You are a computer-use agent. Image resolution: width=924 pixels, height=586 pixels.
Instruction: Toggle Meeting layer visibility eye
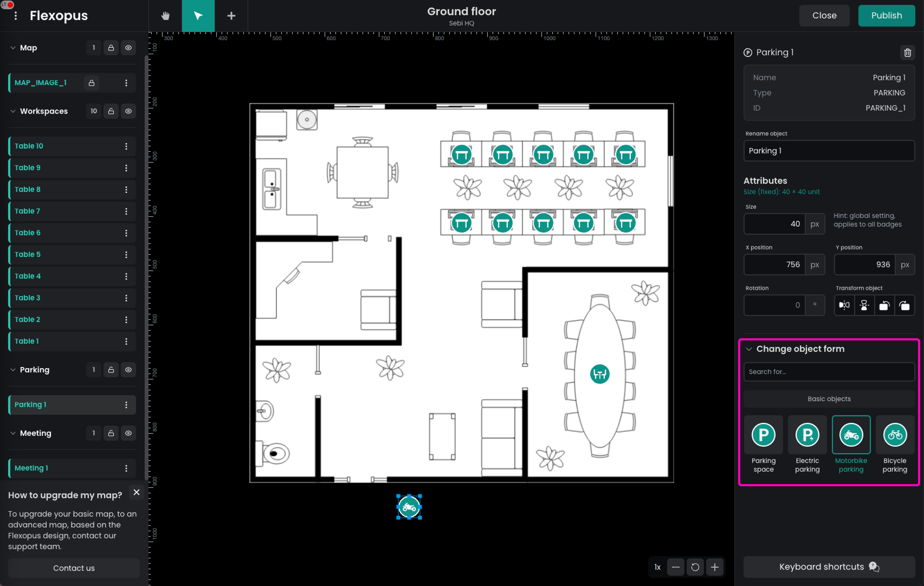pos(128,433)
